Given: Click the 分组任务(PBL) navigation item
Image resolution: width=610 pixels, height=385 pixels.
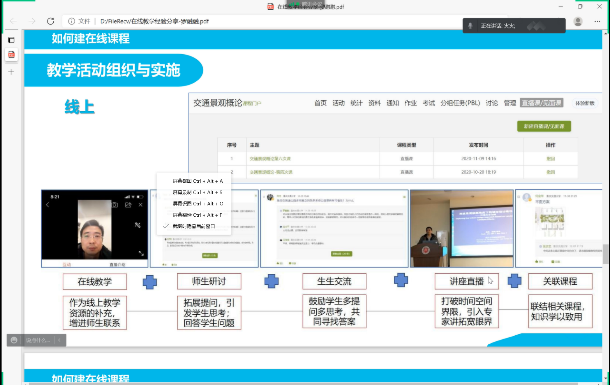Looking at the screenshot, I should pos(460,103).
